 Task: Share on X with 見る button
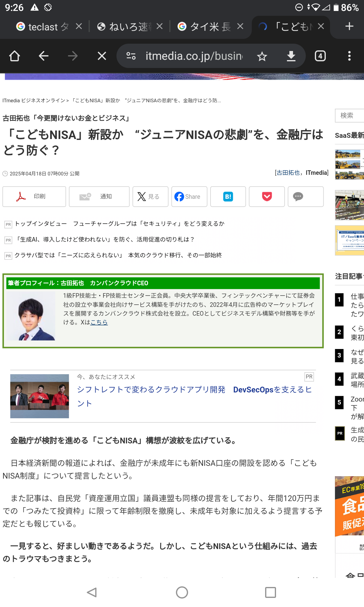coord(150,197)
